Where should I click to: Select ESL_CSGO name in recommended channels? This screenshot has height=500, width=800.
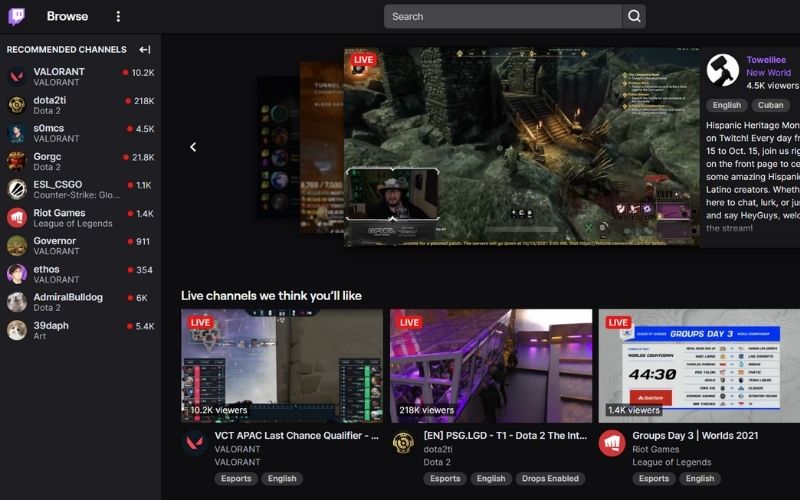(x=58, y=184)
